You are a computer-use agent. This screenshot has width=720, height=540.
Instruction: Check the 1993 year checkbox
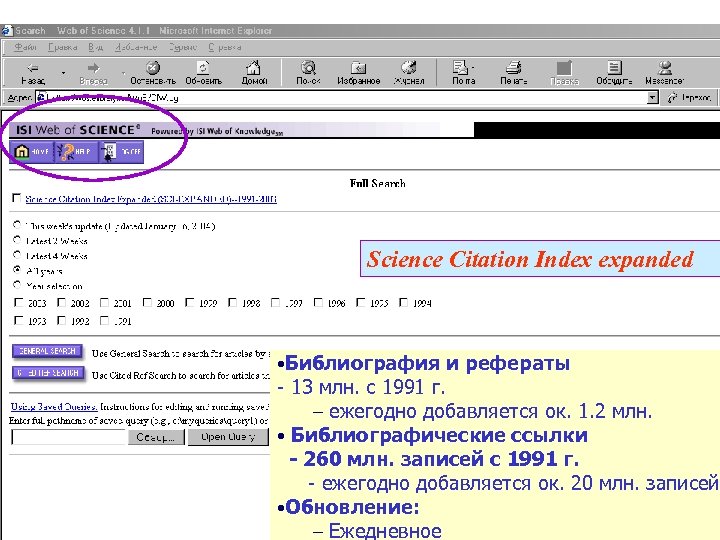(18, 320)
